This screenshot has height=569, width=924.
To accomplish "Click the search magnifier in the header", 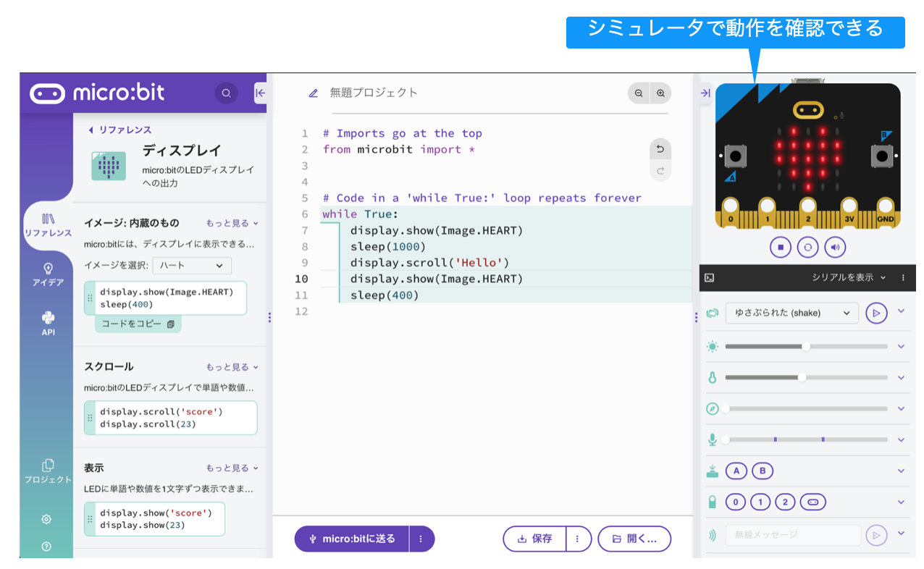I will click(226, 93).
